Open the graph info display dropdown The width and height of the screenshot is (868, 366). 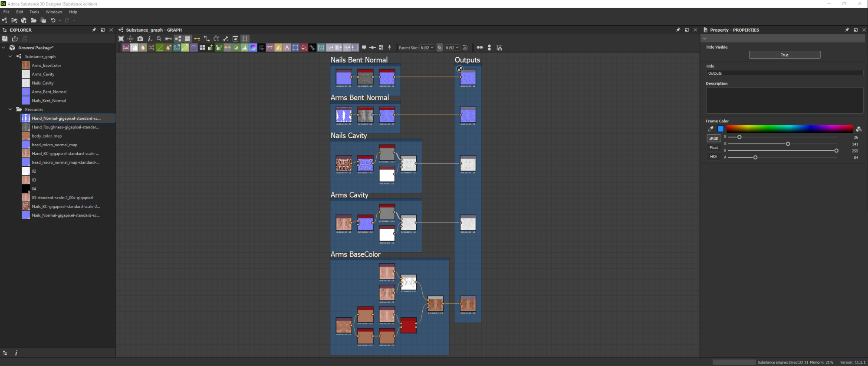150,39
